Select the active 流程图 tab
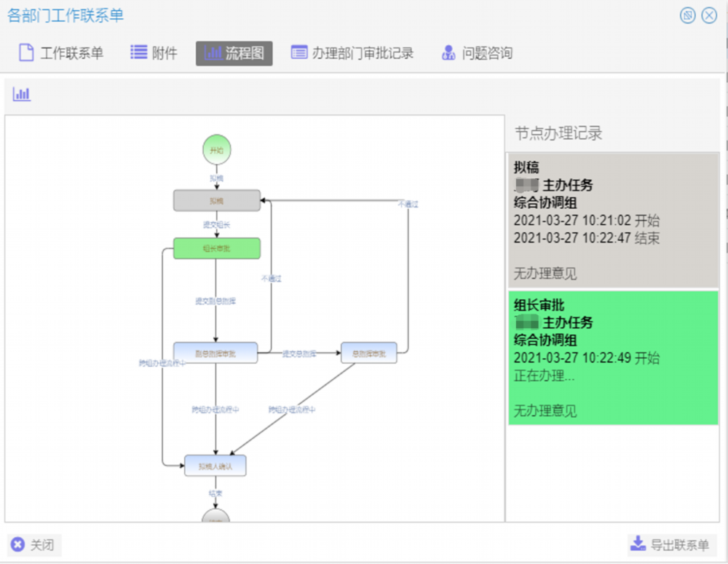 click(x=234, y=53)
